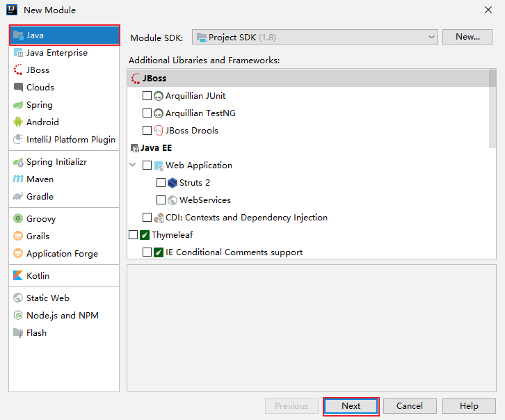This screenshot has height=420, width=505.
Task: Select the Spring leaf icon in sidebar
Action: 19,105
